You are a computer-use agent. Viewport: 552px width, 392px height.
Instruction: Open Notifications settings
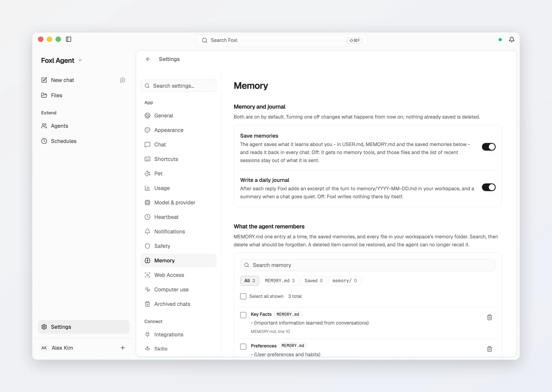pyautogui.click(x=178, y=231)
